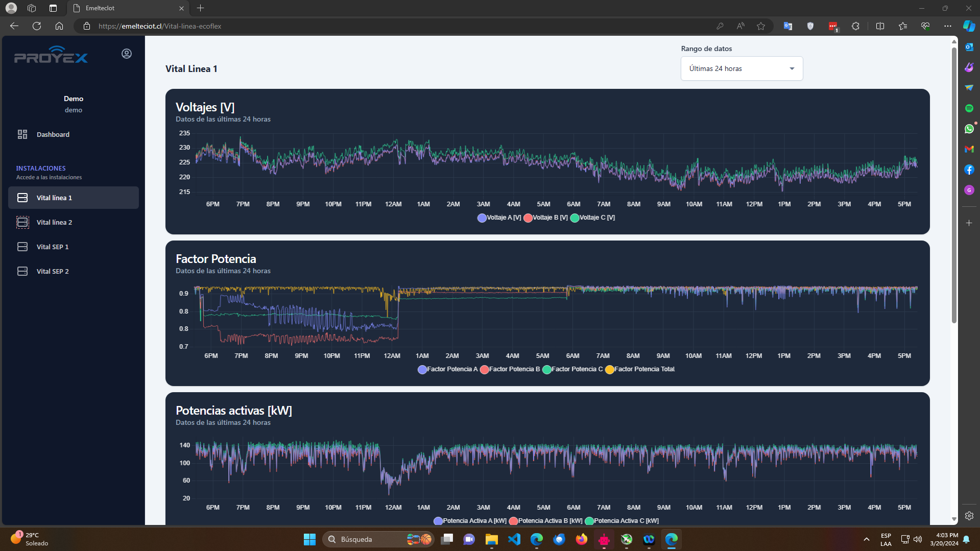The width and height of the screenshot is (980, 551).
Task: Open Firefox from taskbar
Action: point(581,539)
